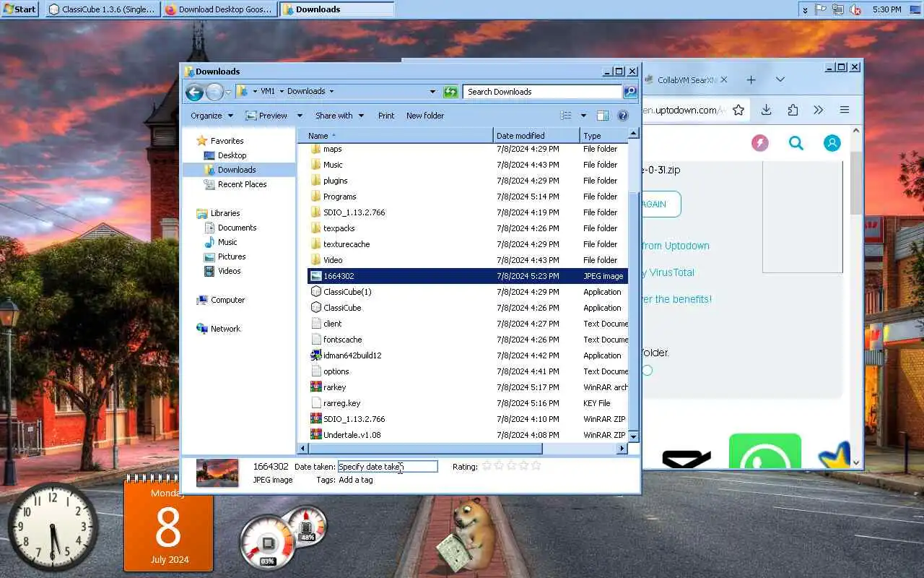
Task: Open the browser hamburger menu
Action: [844, 110]
